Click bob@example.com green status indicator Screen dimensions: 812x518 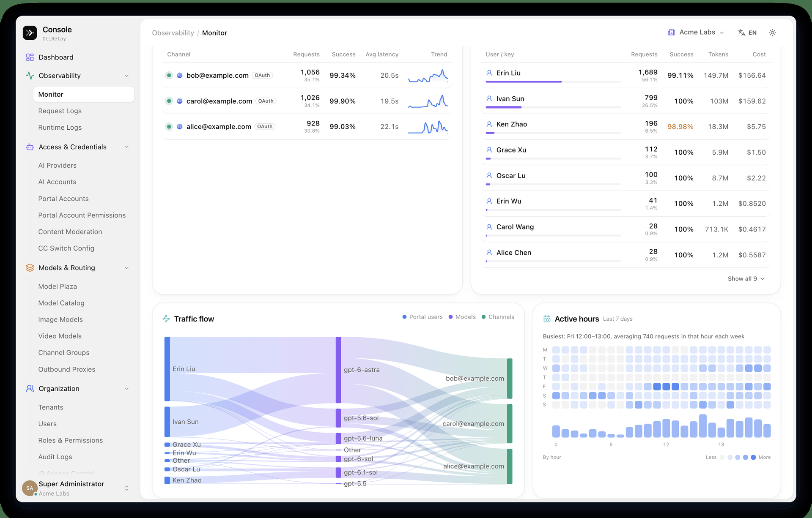point(169,75)
